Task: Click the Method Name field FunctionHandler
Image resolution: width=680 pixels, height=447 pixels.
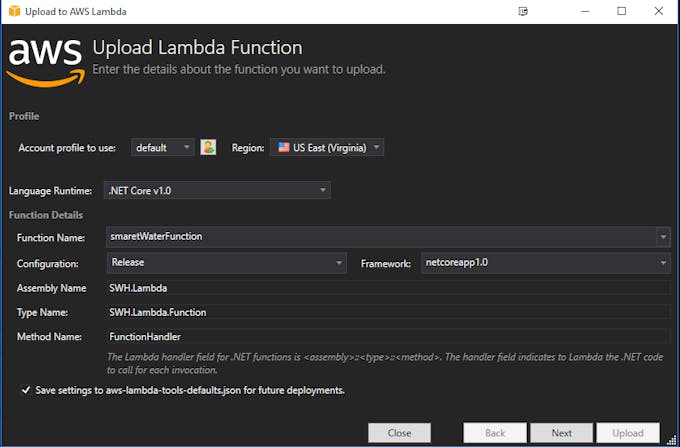Action: click(x=388, y=336)
